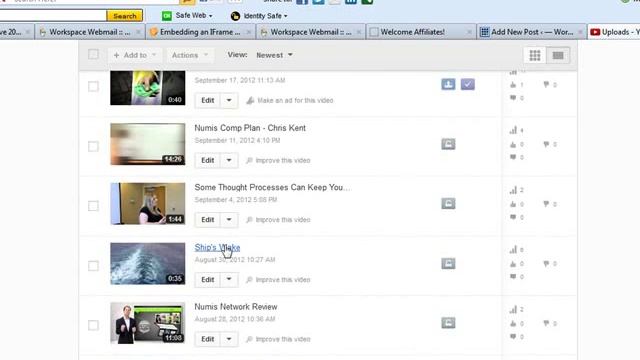Image resolution: width=640 pixels, height=360 pixels.
Task: Click the Safe Web green icon
Action: click(167, 16)
